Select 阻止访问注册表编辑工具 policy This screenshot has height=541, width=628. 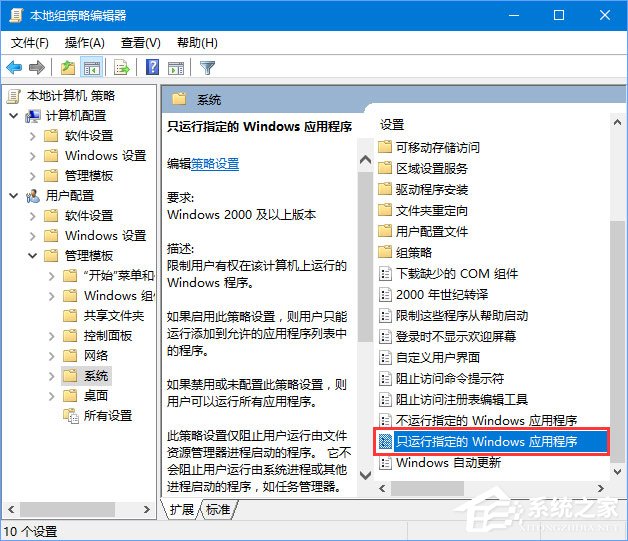pos(461,399)
